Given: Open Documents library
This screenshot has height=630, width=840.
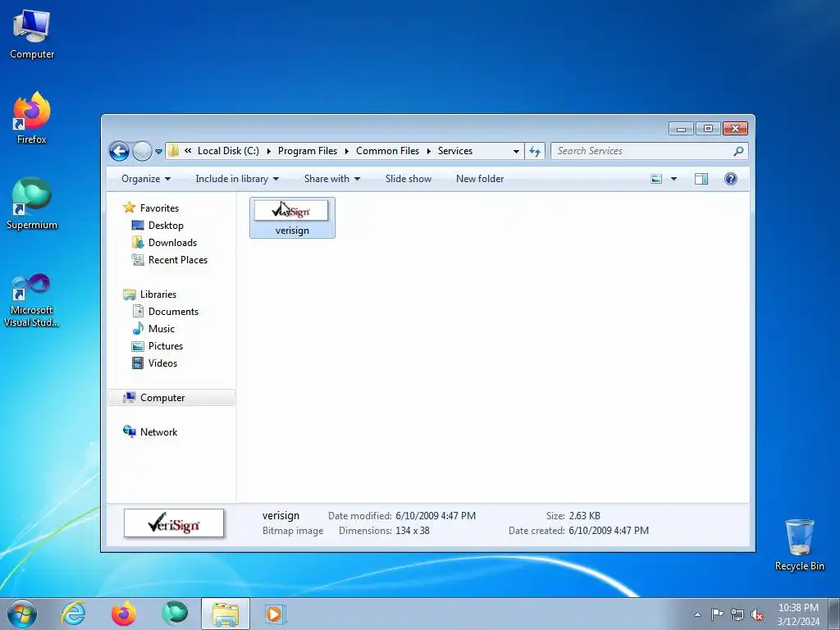Looking at the screenshot, I should tap(173, 311).
